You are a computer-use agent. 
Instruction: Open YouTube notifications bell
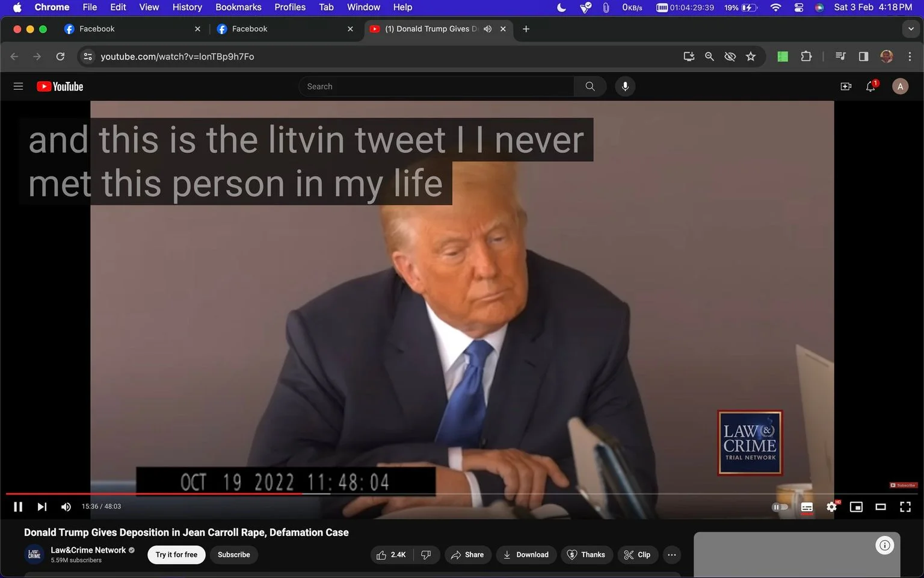[870, 87]
